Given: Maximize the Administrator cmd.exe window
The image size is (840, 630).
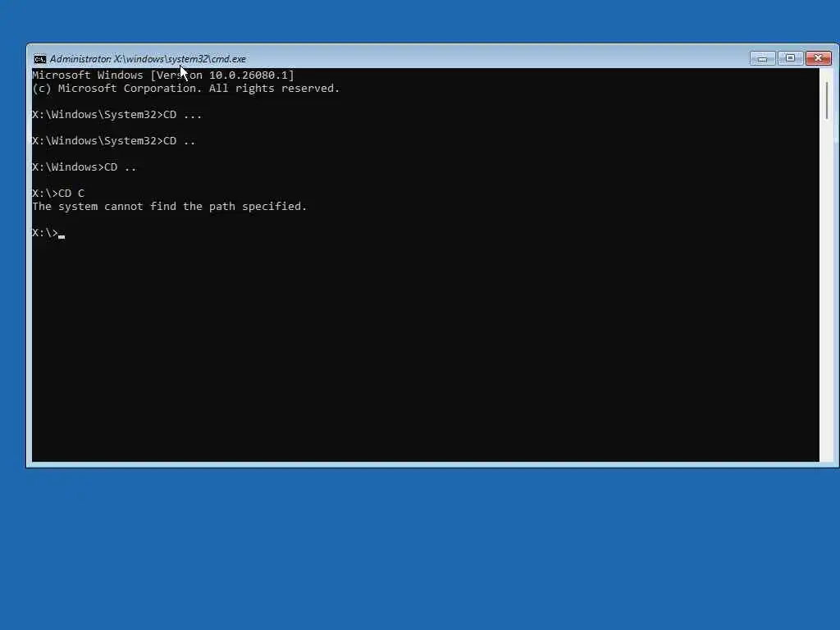Looking at the screenshot, I should 790,58.
